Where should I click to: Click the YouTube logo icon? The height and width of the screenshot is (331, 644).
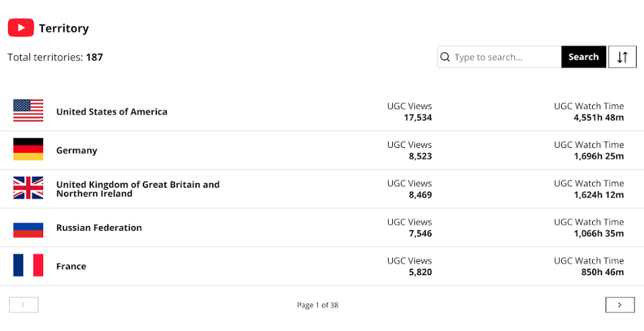21,28
